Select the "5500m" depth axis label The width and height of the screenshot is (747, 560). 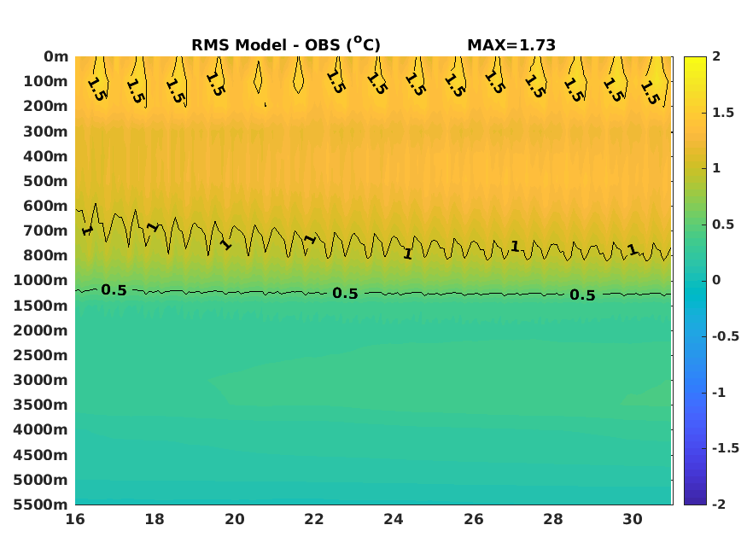41,505
